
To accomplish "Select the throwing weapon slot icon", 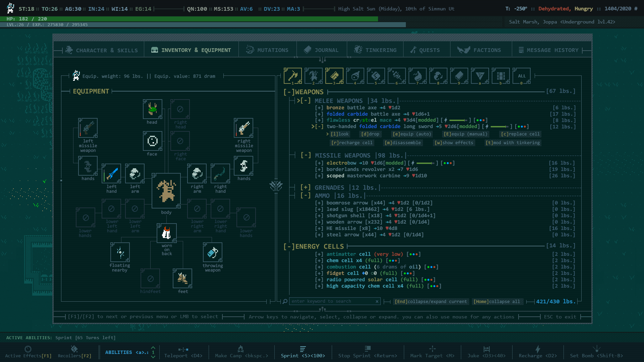I will 212,252.
